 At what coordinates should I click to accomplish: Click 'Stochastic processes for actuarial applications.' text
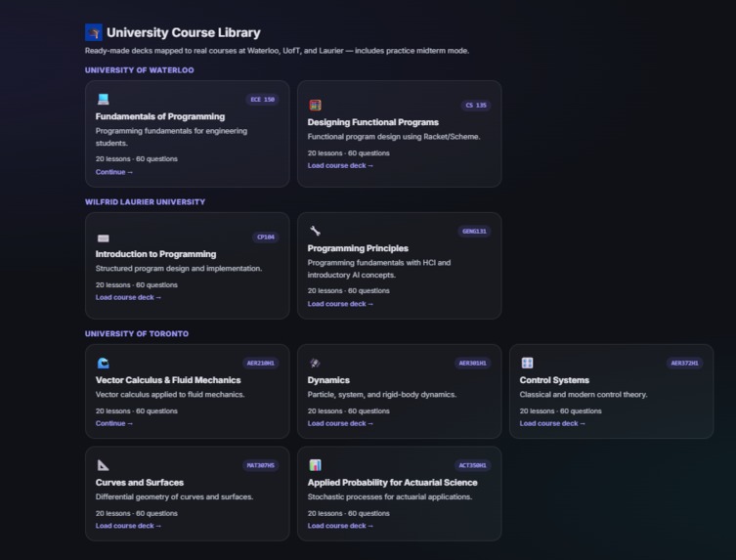pyautogui.click(x=390, y=496)
